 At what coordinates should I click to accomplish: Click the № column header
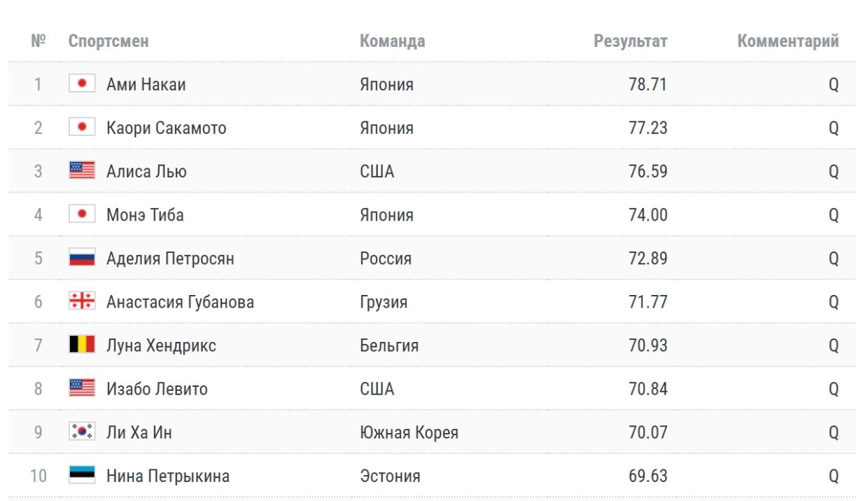click(x=38, y=41)
